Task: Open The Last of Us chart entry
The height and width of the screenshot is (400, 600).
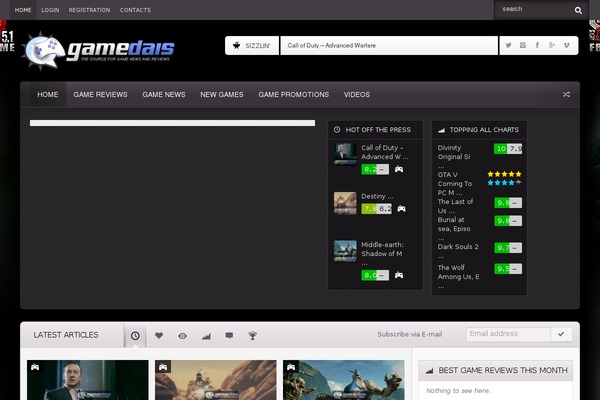Action: tap(455, 206)
